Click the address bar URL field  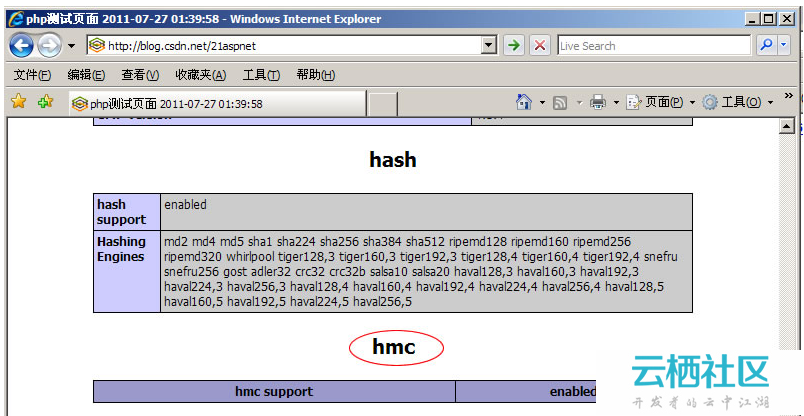[x=285, y=46]
